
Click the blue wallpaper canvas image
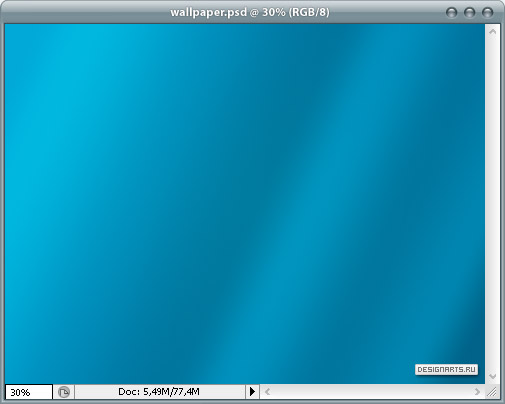(x=245, y=204)
